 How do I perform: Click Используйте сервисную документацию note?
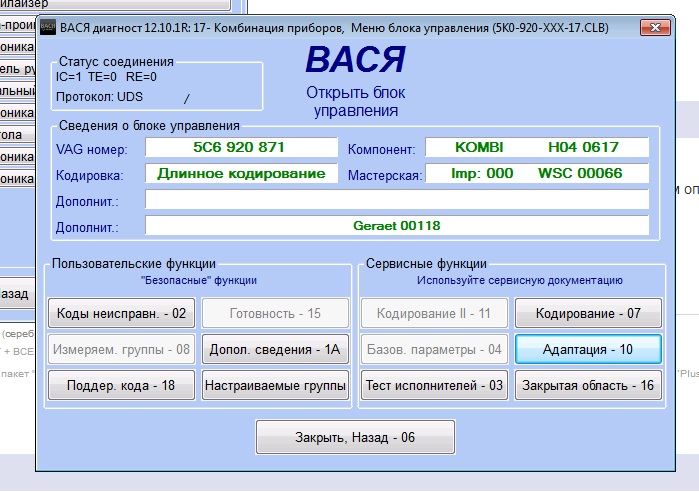(x=520, y=280)
